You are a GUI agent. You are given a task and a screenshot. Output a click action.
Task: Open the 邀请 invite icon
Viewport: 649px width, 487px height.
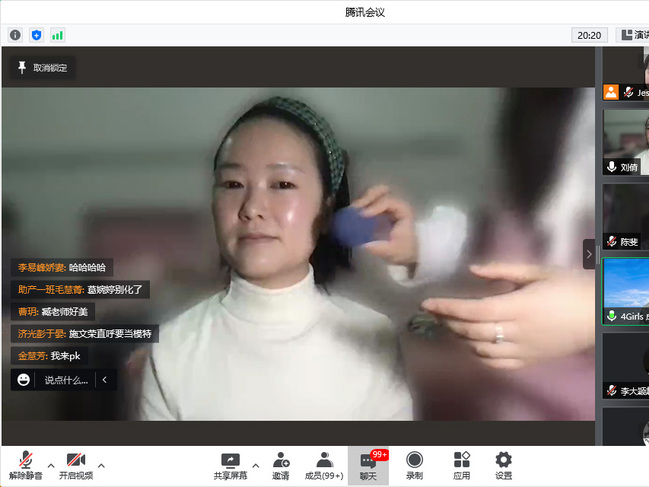pos(281,463)
